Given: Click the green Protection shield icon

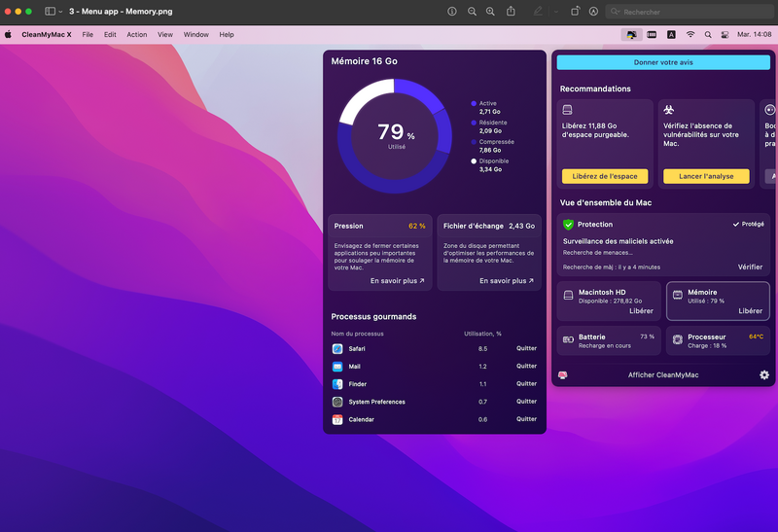Looking at the screenshot, I should (x=568, y=225).
